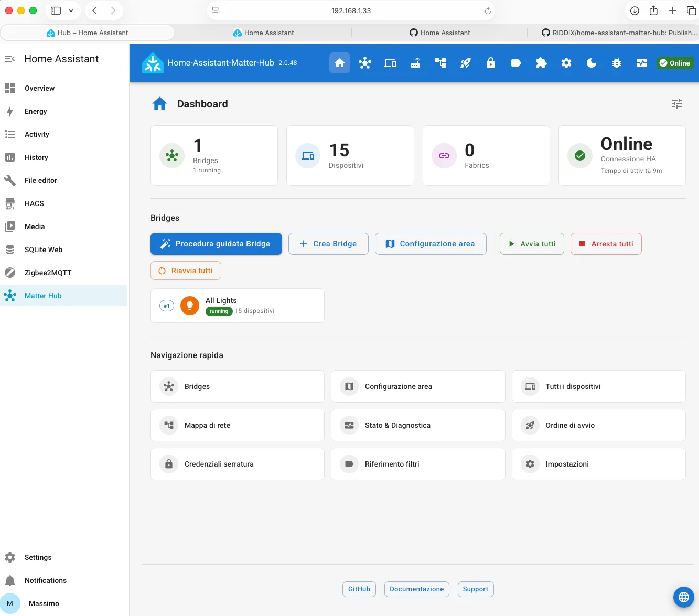Click the 0 Fabrics summary card
Image resolution: width=699 pixels, height=616 pixels.
486,155
